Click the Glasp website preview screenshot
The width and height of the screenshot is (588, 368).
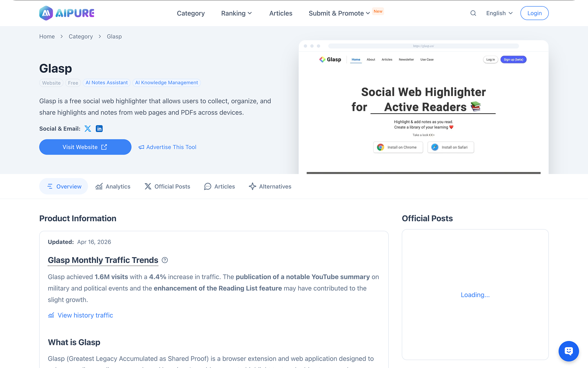click(423, 107)
